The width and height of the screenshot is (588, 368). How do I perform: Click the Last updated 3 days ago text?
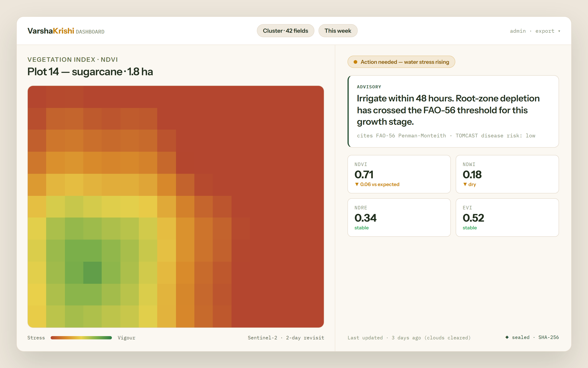pos(409,338)
